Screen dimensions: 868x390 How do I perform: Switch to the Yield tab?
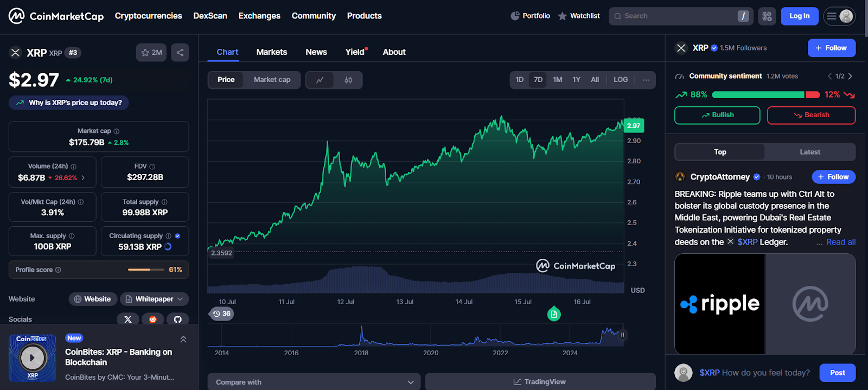(x=355, y=52)
